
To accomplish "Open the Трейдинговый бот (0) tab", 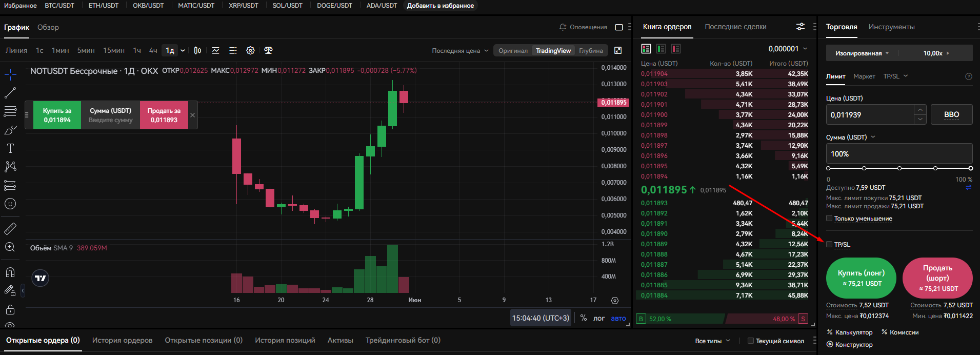I will tap(403, 340).
